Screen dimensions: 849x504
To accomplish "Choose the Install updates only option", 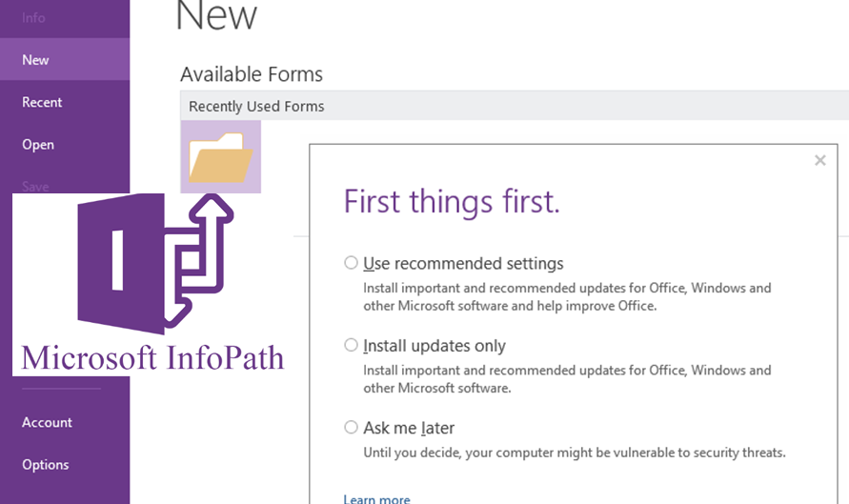I will [352, 345].
